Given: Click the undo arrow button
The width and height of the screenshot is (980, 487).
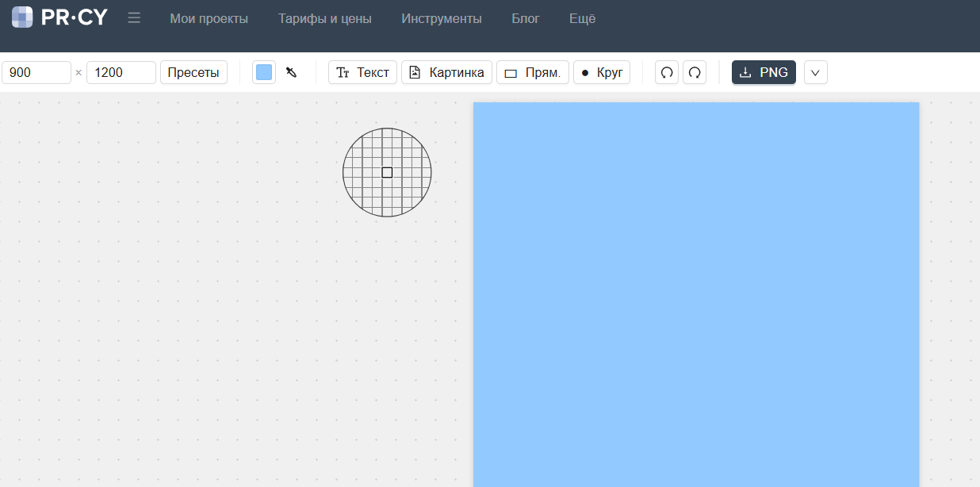Looking at the screenshot, I should click(667, 72).
